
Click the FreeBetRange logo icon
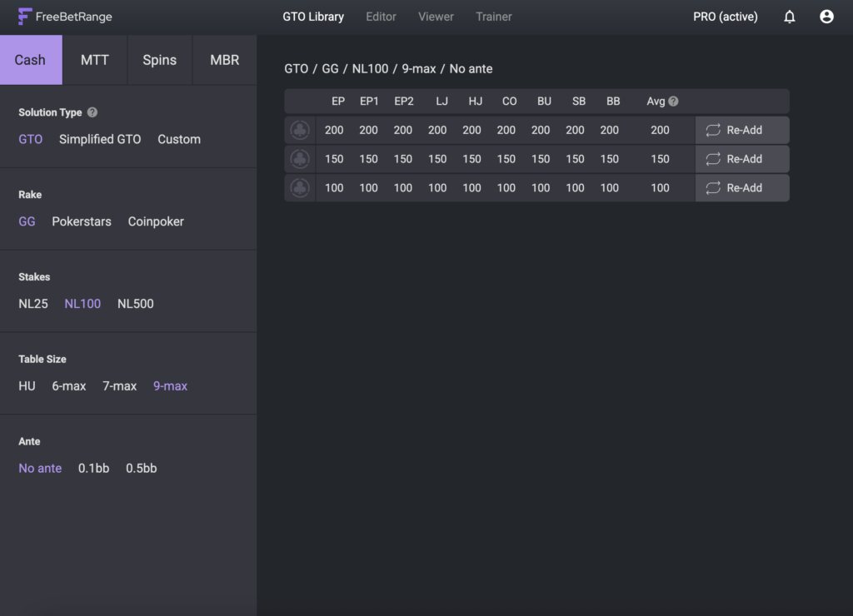click(x=25, y=16)
